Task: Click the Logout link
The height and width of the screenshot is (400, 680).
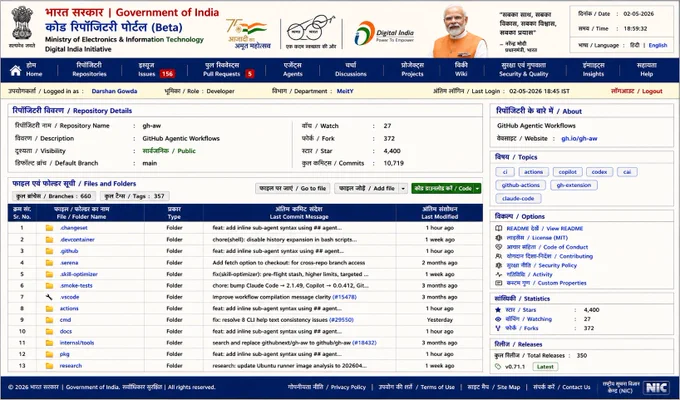Action: coord(637,91)
